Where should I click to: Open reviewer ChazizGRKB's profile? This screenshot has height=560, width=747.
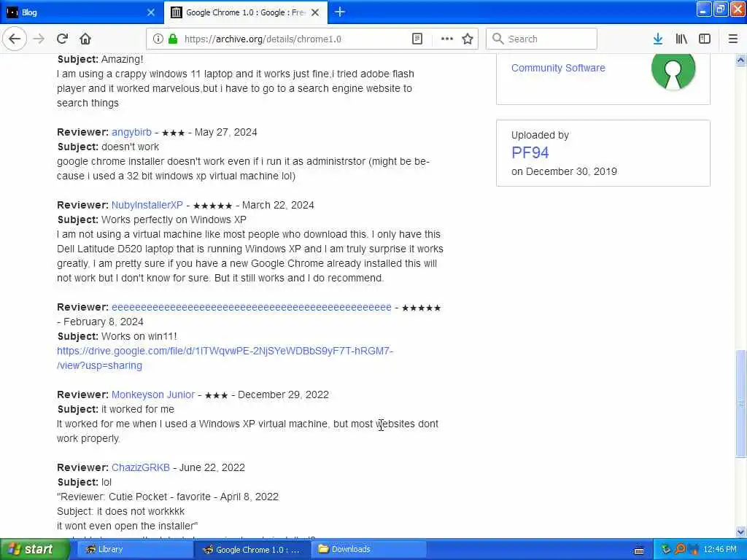coord(141,467)
